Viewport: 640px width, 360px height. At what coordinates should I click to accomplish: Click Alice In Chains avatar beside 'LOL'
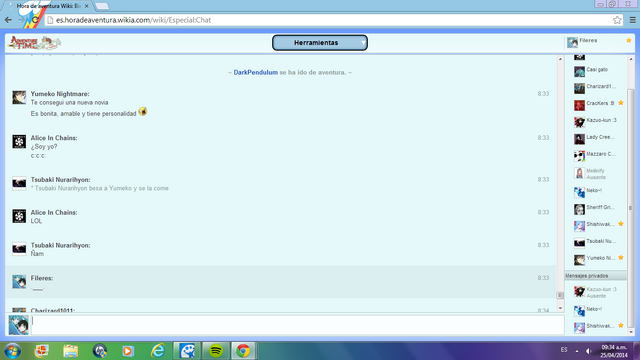(x=19, y=216)
